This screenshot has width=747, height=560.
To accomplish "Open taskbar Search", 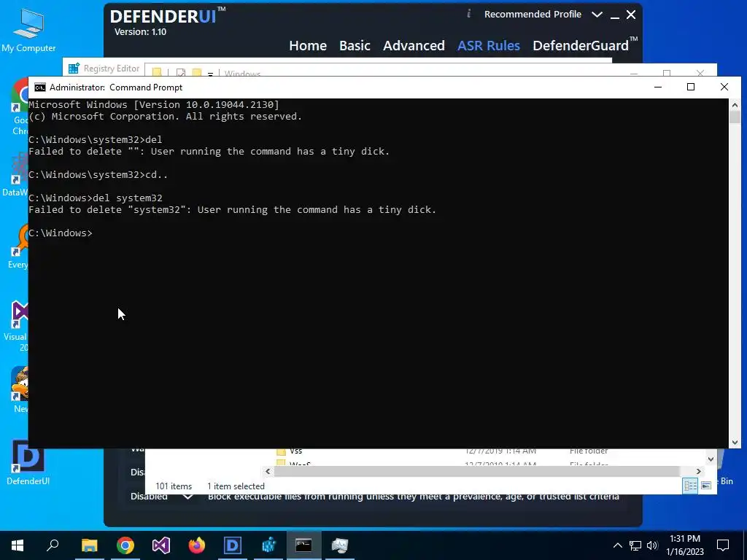I will click(x=53, y=545).
